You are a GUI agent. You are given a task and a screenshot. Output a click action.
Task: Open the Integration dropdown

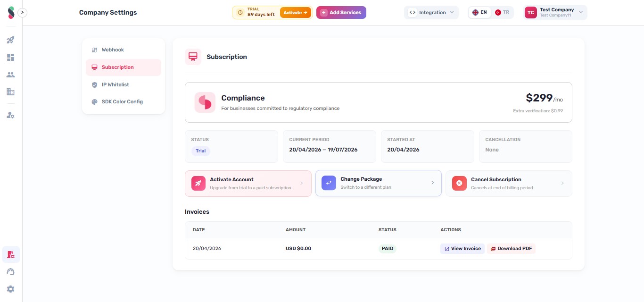pos(431,13)
